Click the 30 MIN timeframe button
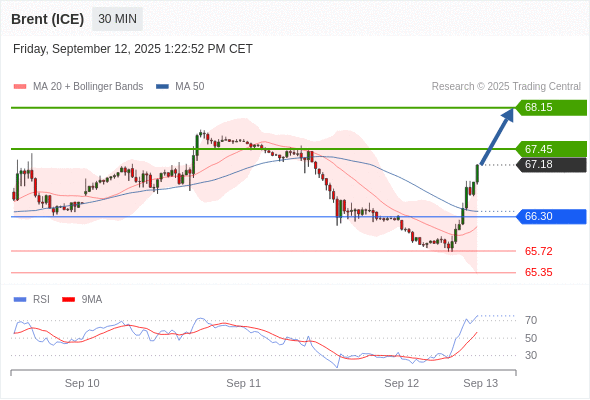This screenshot has width=590, height=400. (117, 19)
